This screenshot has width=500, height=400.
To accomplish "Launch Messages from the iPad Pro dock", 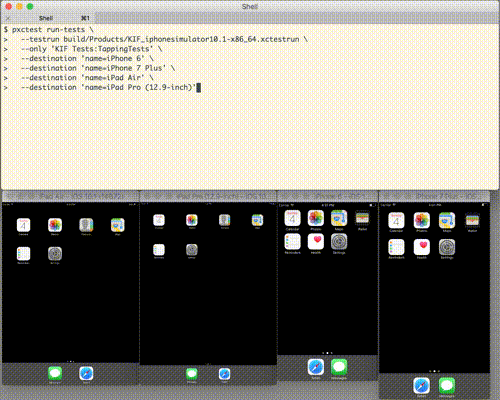I will point(192,374).
